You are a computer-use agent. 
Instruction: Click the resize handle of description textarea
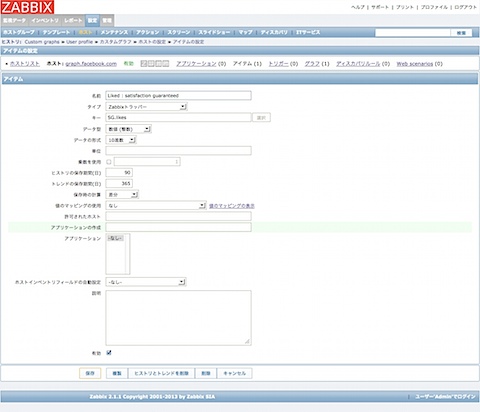tap(247, 341)
